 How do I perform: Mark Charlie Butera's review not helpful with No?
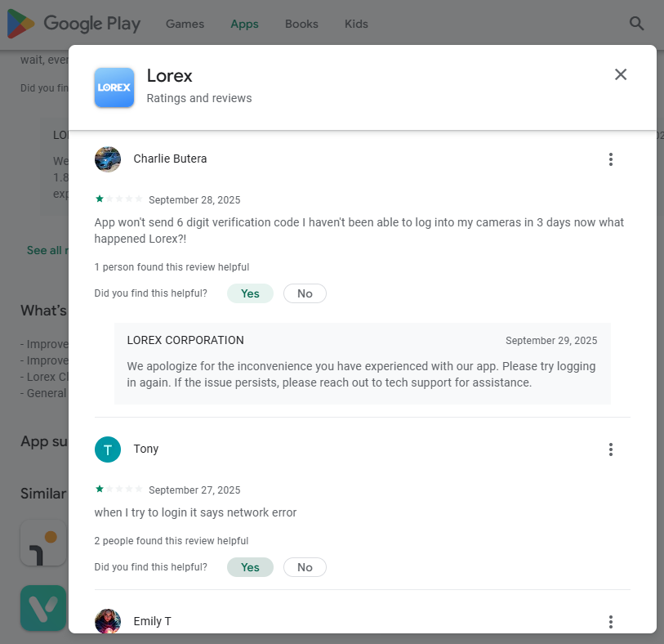(305, 293)
